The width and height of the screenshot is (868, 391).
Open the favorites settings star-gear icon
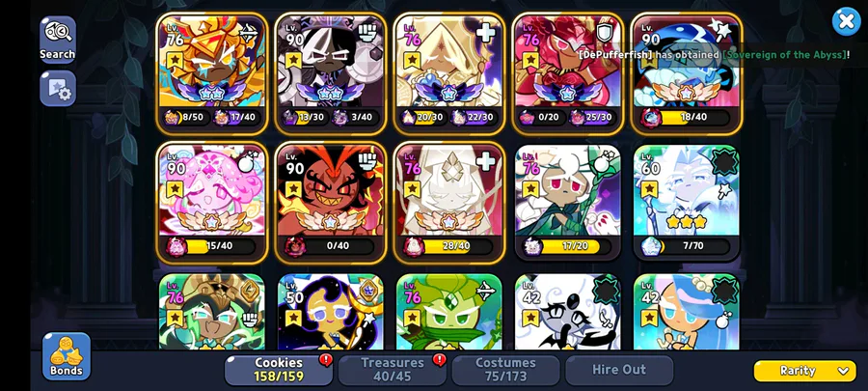tap(58, 88)
